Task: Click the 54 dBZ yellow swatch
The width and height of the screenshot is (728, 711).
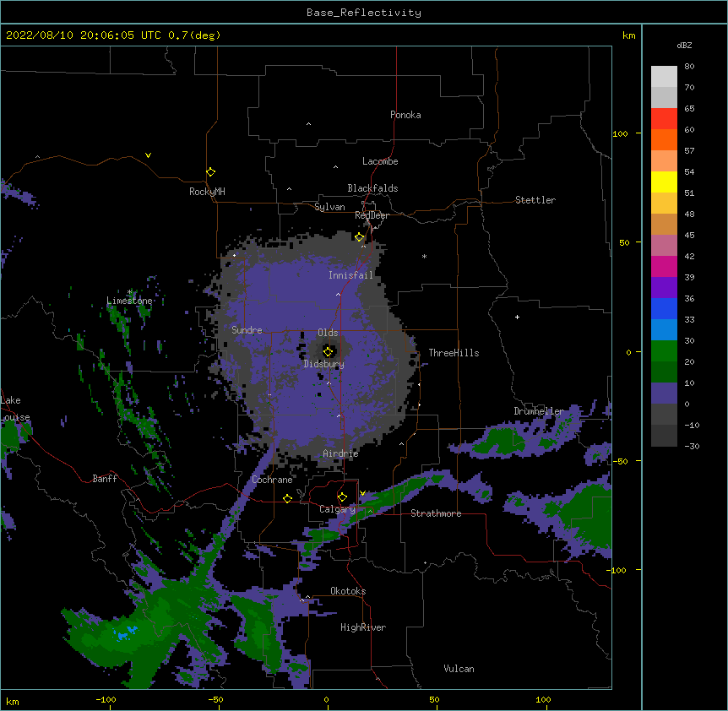Action: pyautogui.click(x=664, y=182)
